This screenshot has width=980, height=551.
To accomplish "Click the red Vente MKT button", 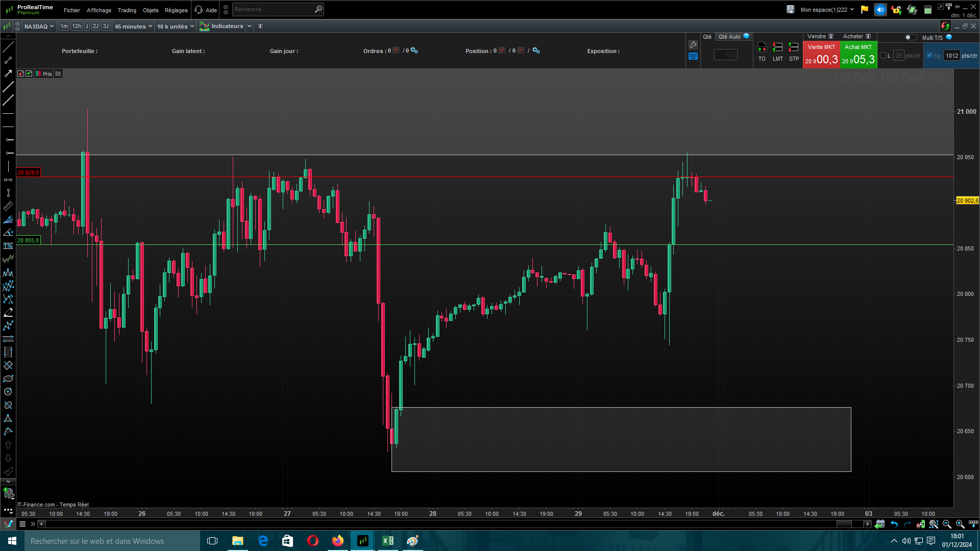I will (821, 55).
